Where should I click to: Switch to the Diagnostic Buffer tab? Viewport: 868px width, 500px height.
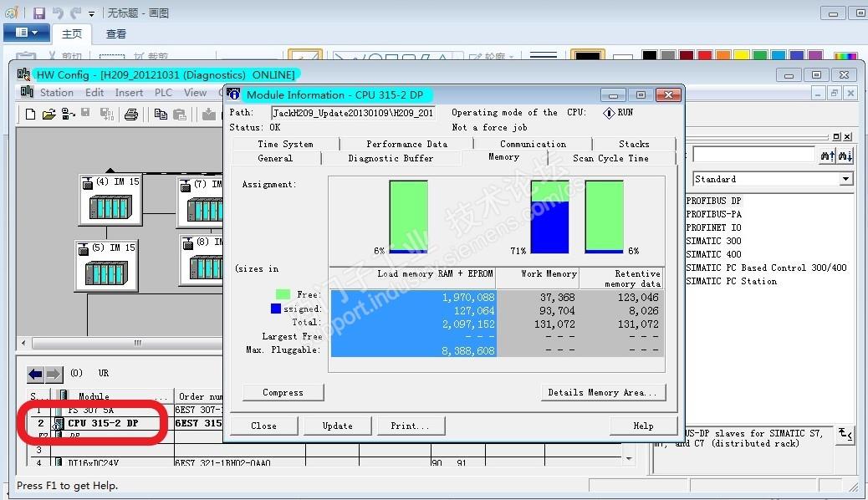pos(391,158)
